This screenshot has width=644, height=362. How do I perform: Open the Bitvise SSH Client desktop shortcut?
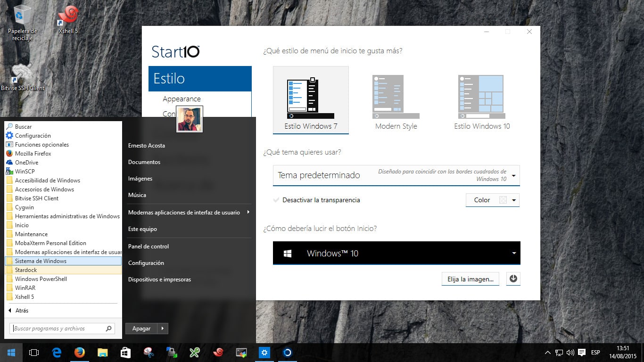pos(22,75)
